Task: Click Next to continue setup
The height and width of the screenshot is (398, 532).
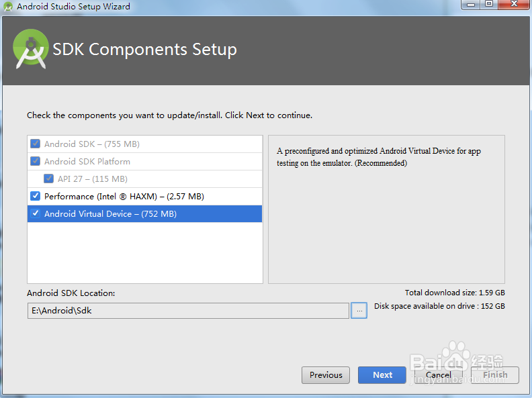Action: 382,375
